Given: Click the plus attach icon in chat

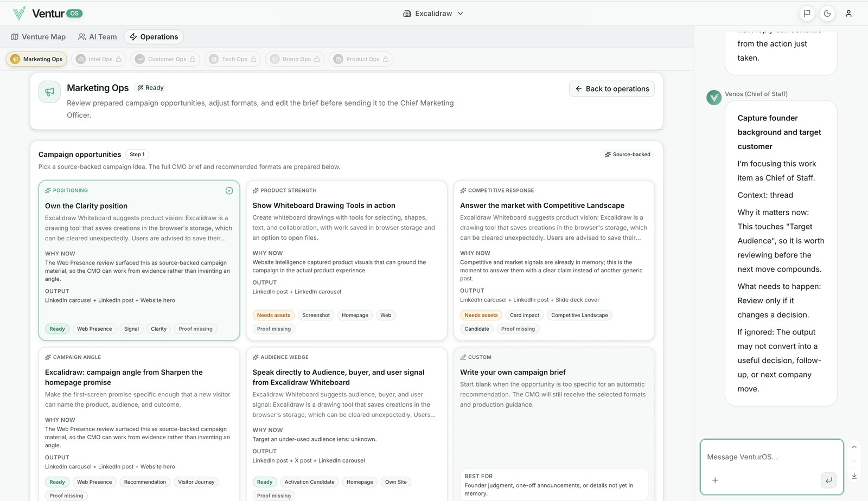Looking at the screenshot, I should 715,480.
